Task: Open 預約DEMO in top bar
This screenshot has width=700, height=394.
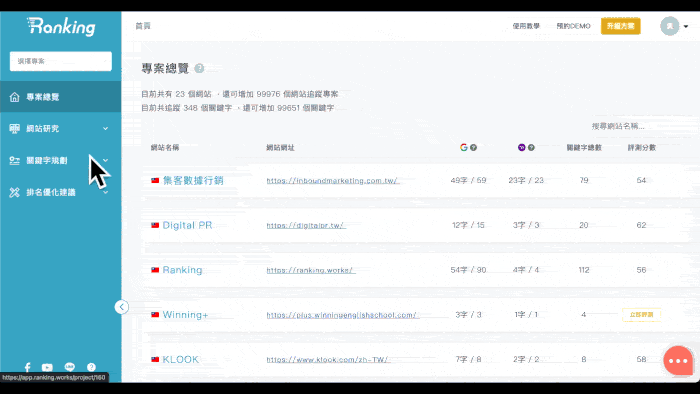Action: 573,26
